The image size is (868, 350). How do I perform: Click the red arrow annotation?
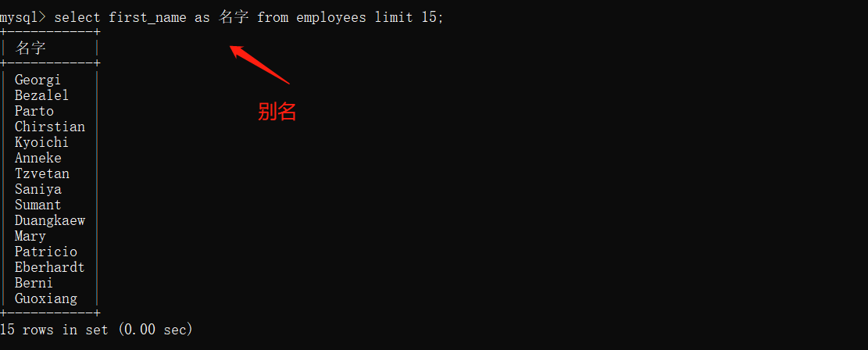click(259, 65)
